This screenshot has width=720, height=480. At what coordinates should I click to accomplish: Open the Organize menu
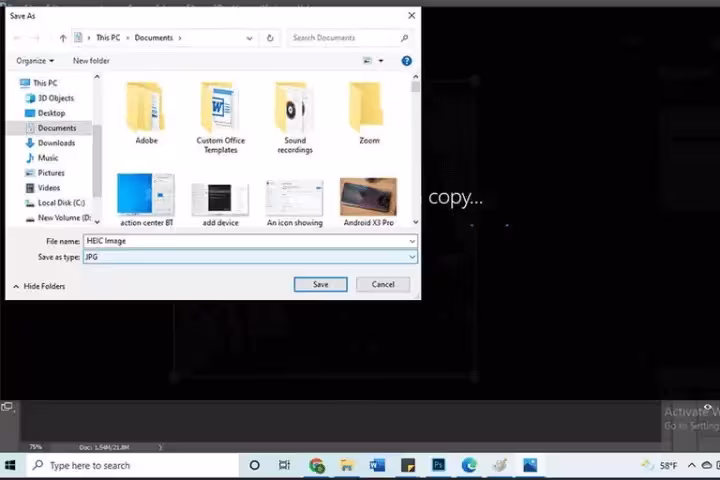click(35, 61)
